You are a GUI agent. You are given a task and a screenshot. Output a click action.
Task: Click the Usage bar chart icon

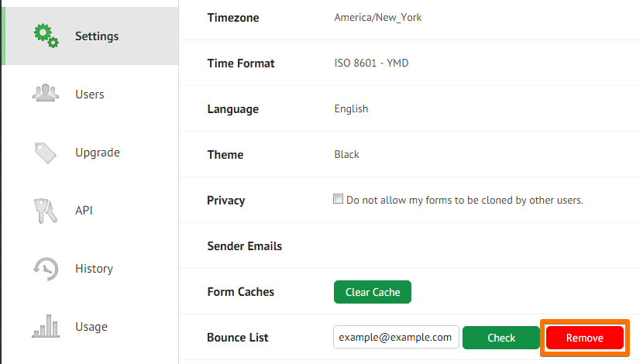(x=46, y=327)
